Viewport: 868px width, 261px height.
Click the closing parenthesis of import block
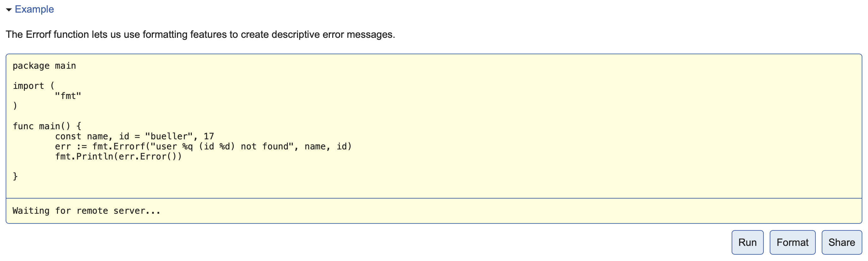pos(15,106)
